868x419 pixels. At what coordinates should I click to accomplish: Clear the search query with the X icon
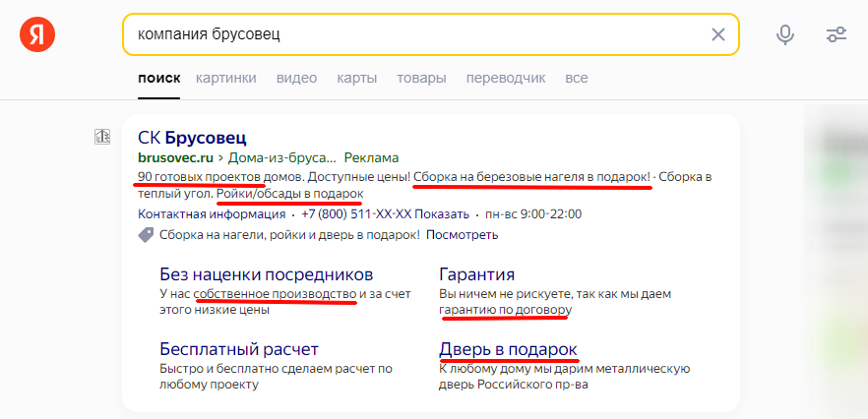point(718,34)
